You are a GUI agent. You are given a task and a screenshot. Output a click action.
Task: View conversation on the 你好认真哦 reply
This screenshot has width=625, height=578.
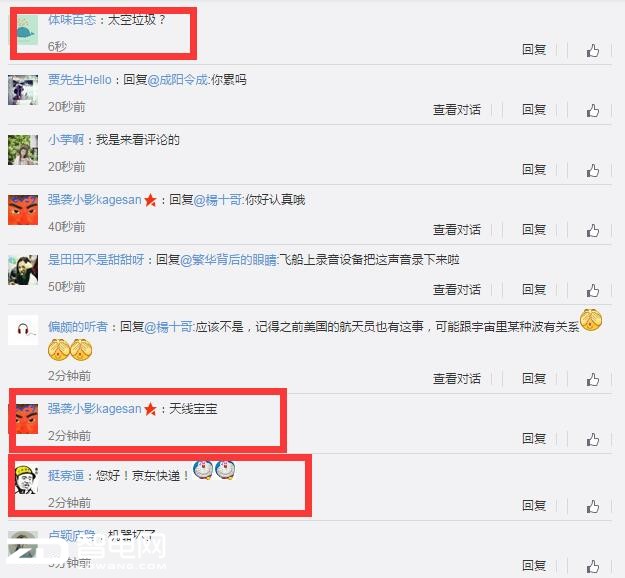(x=457, y=230)
